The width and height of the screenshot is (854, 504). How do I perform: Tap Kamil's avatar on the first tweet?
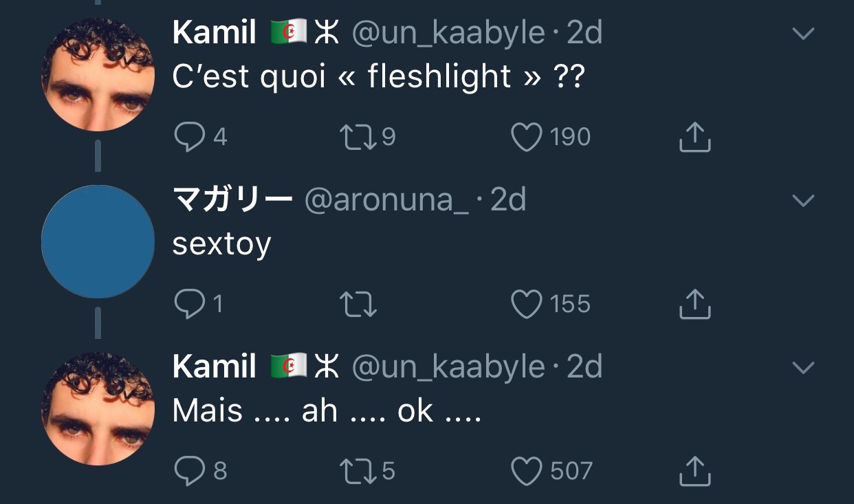98,74
